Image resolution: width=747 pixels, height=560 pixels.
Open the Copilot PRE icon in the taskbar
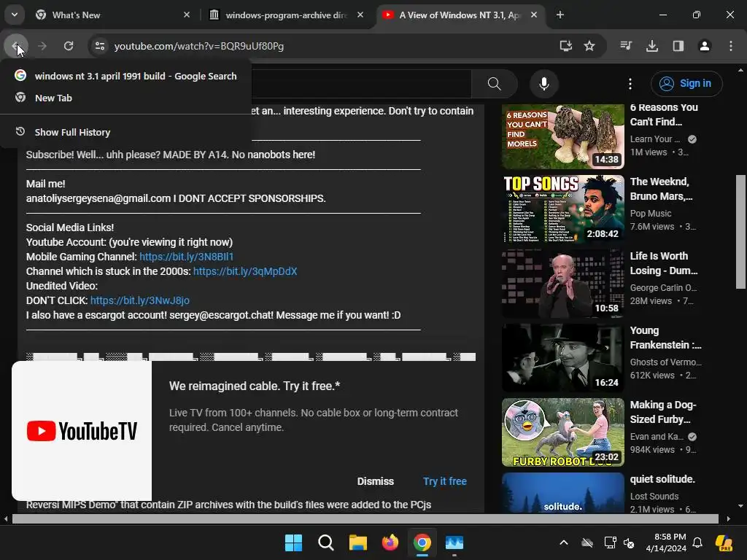tap(724, 542)
